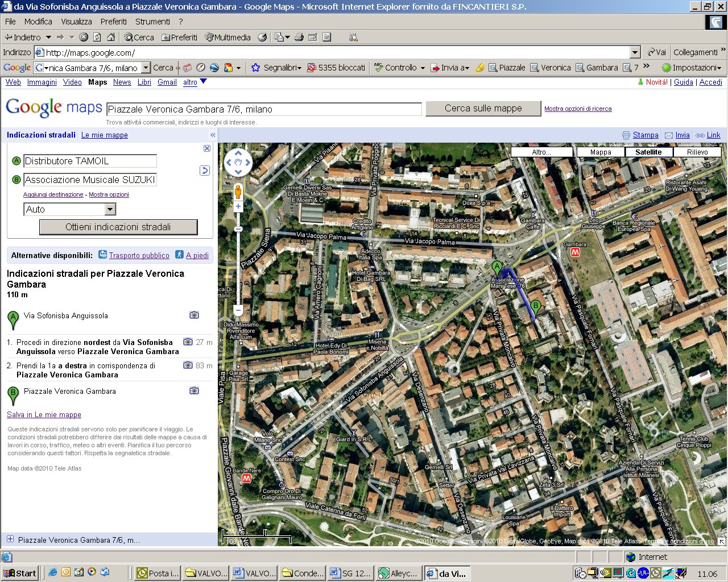Refresh the page in IE toolbar

pos(97,37)
